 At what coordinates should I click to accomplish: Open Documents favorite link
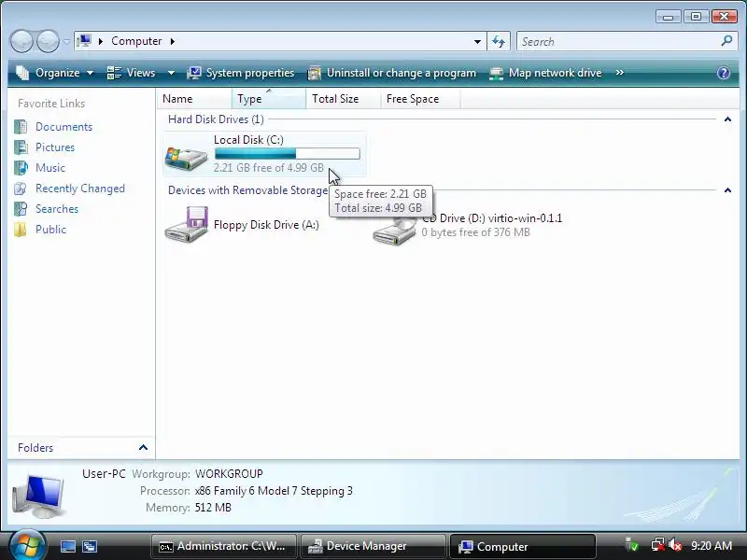63,127
